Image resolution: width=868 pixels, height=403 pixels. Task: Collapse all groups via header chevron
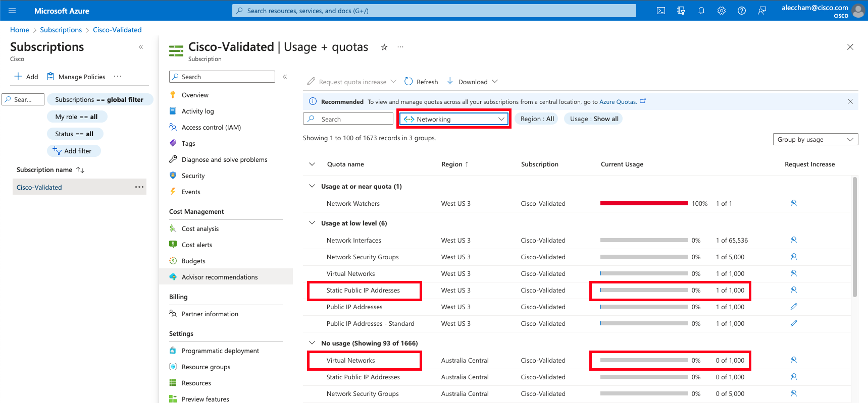pos(312,164)
